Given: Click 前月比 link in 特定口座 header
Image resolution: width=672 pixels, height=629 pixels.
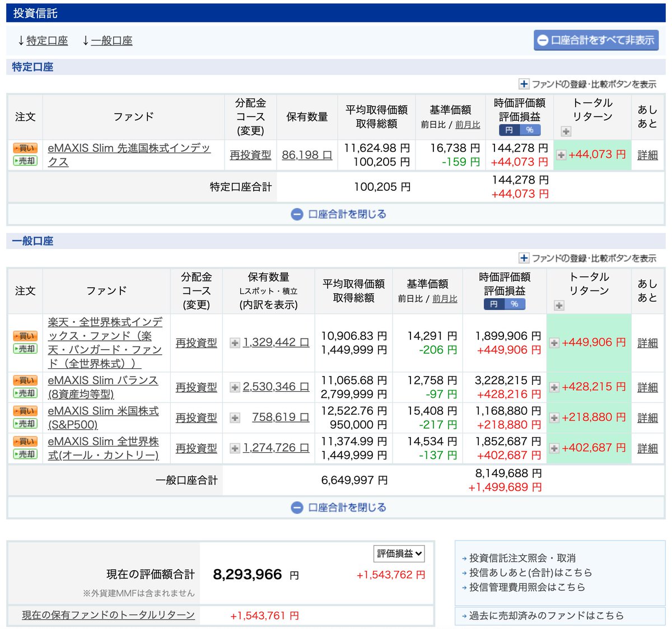Looking at the screenshot, I should tap(468, 125).
